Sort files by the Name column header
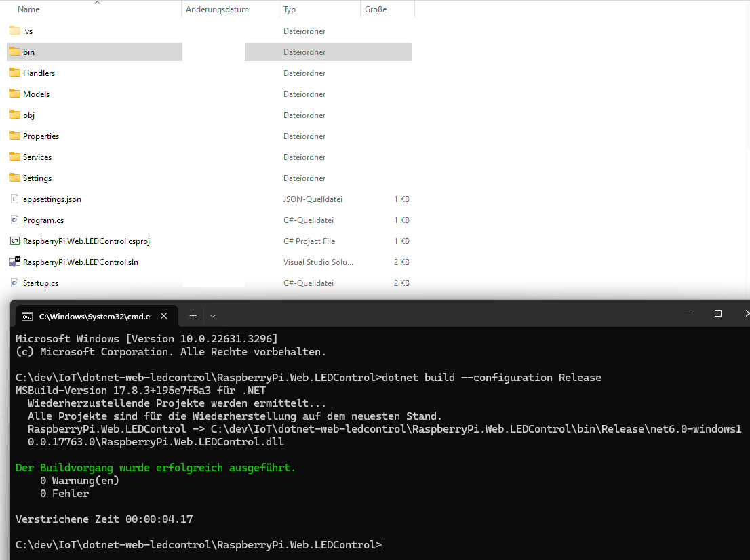 coord(28,9)
